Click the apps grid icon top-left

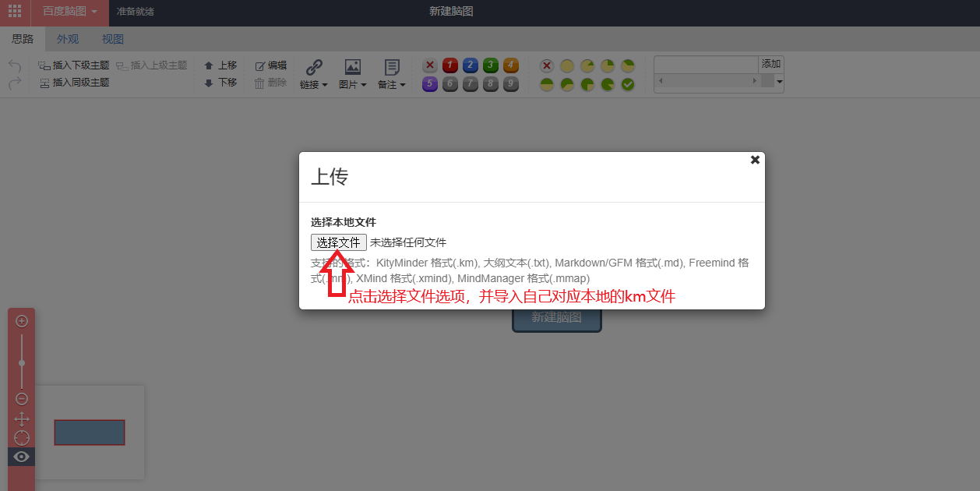14,12
